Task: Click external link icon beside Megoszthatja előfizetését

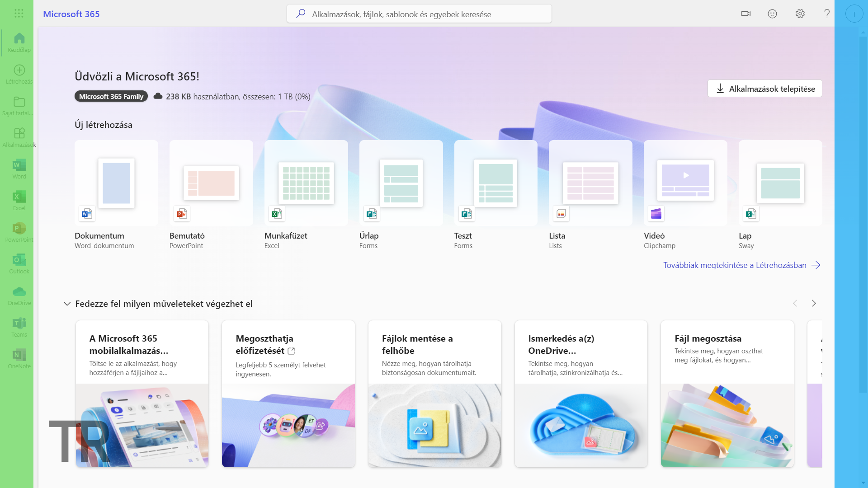Action: [x=291, y=351]
